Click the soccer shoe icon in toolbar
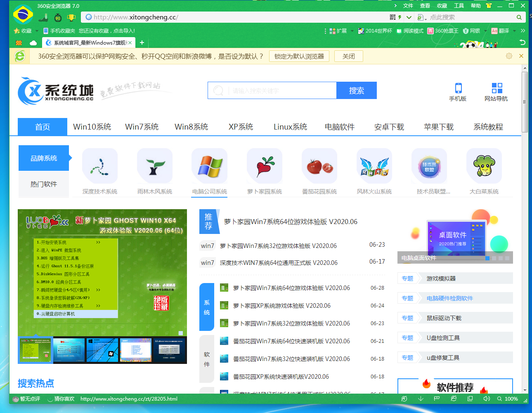Viewport: 532px width, 413px height. click(x=43, y=17)
